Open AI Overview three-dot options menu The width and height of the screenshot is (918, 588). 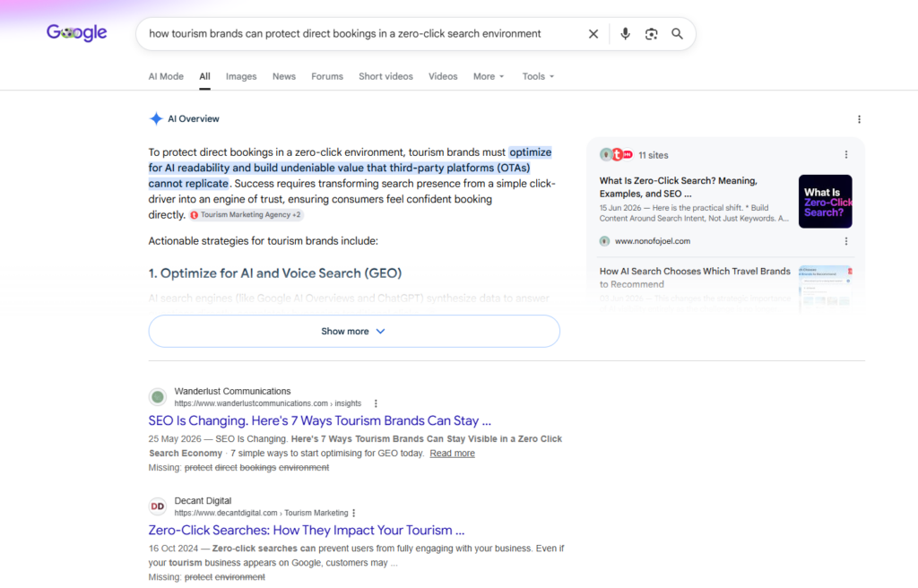tap(859, 119)
